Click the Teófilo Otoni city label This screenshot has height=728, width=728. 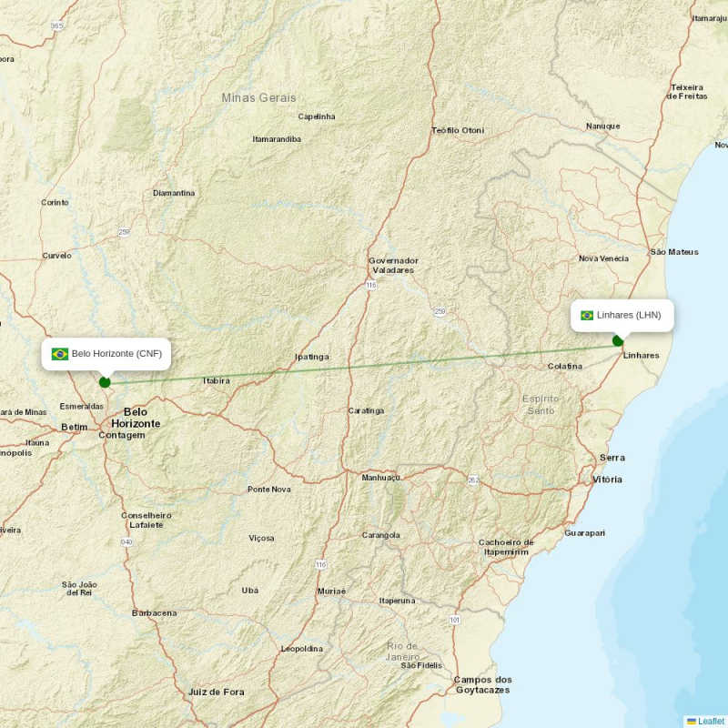pyautogui.click(x=458, y=130)
